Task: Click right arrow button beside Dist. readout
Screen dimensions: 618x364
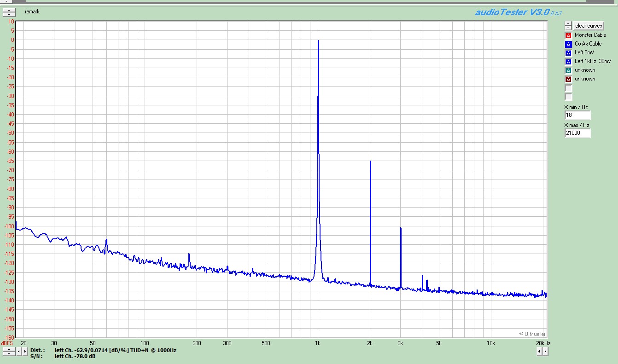Action: pos(24,352)
